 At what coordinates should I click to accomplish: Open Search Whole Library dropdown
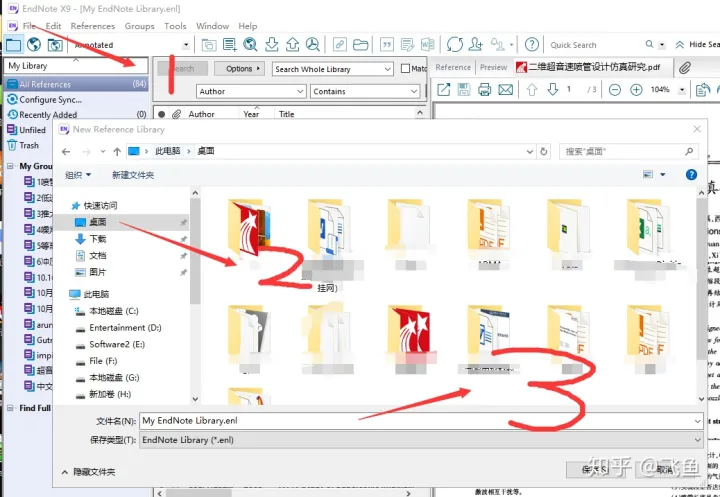pyautogui.click(x=388, y=69)
